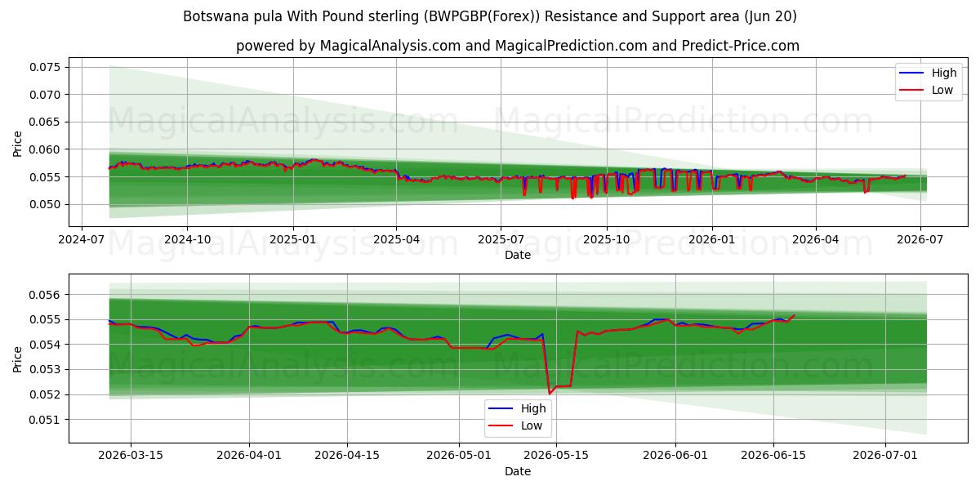Click the 2026-04 date tick
This screenshot has width=980, height=490.
click(815, 240)
